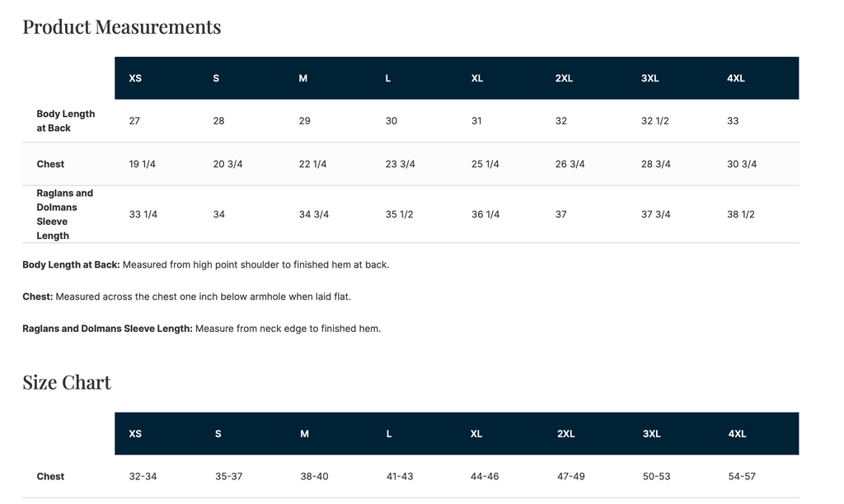Viewport: 844px width, 504px height.
Task: Select the Chest value 19 1/4
Action: coord(142,164)
